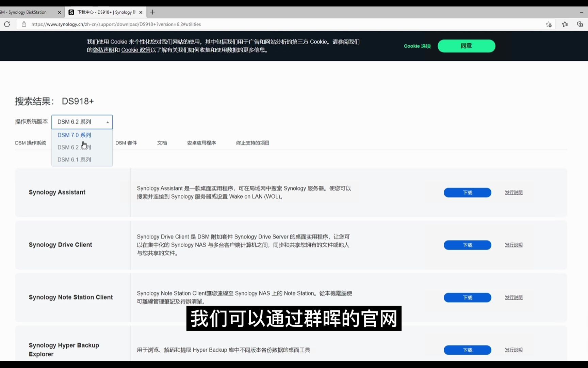
Task: Open the 操作系统版本 dropdown box
Action: coord(82,122)
